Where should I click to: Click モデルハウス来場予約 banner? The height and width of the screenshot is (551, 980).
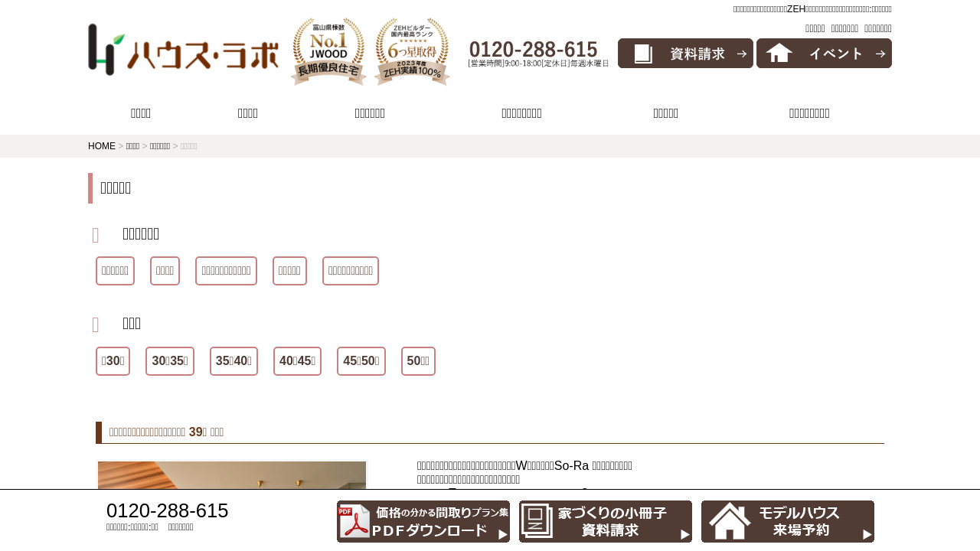coord(788,522)
